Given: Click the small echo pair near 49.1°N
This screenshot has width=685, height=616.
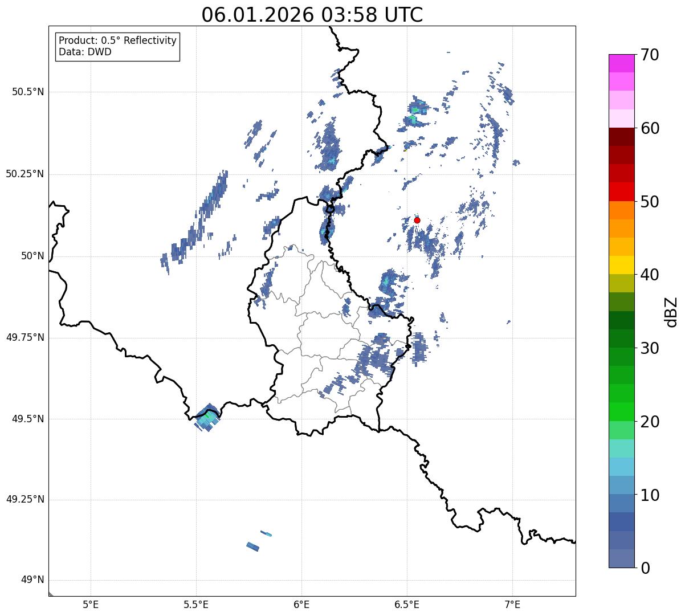Looking at the screenshot, I should click(259, 541).
